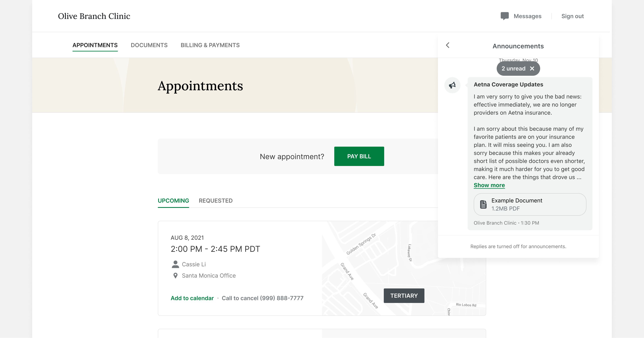Open the Messages link in header

(527, 16)
